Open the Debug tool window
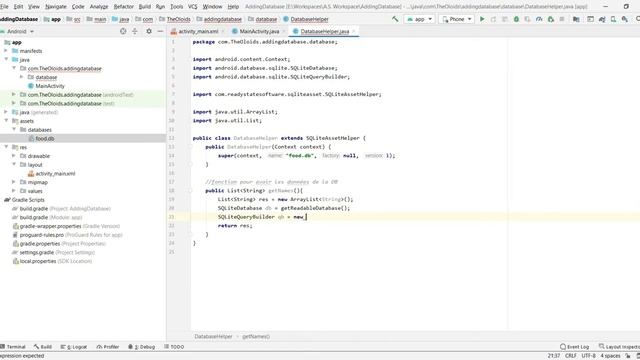This screenshot has width=640, height=360. 142,347
